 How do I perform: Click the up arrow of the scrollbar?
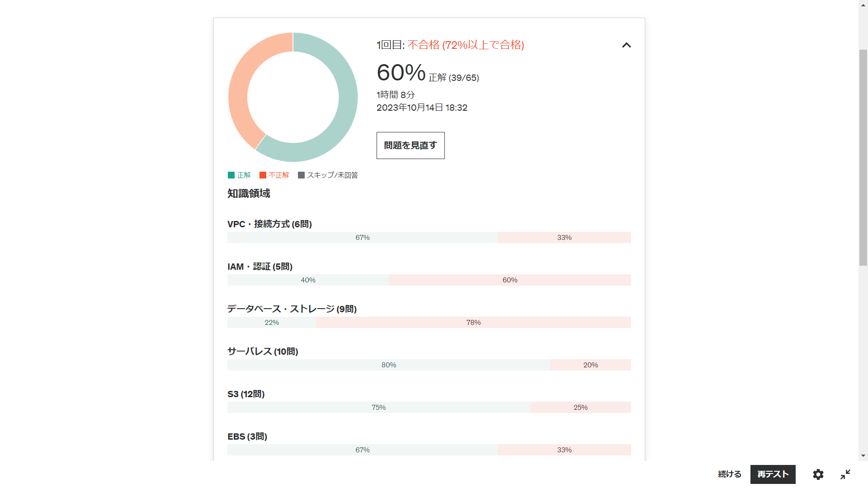(x=863, y=5)
